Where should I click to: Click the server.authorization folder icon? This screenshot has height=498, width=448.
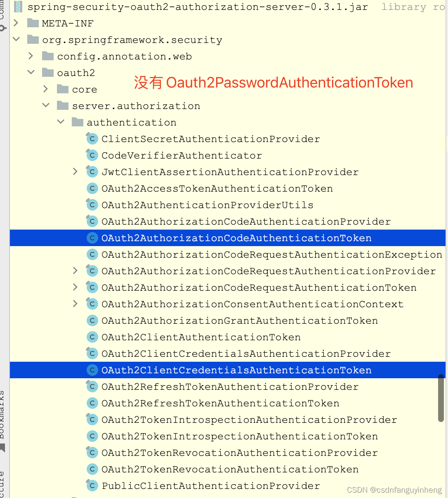(x=63, y=106)
